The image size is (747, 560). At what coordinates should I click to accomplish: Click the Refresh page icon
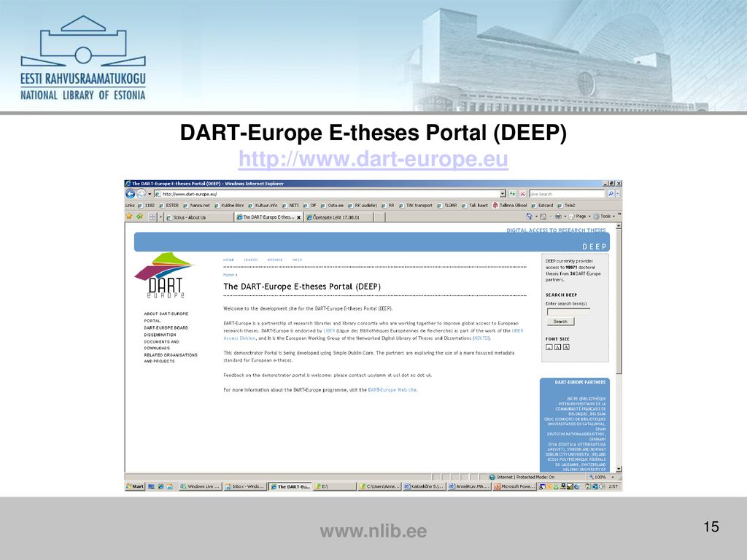pyautogui.click(x=513, y=194)
